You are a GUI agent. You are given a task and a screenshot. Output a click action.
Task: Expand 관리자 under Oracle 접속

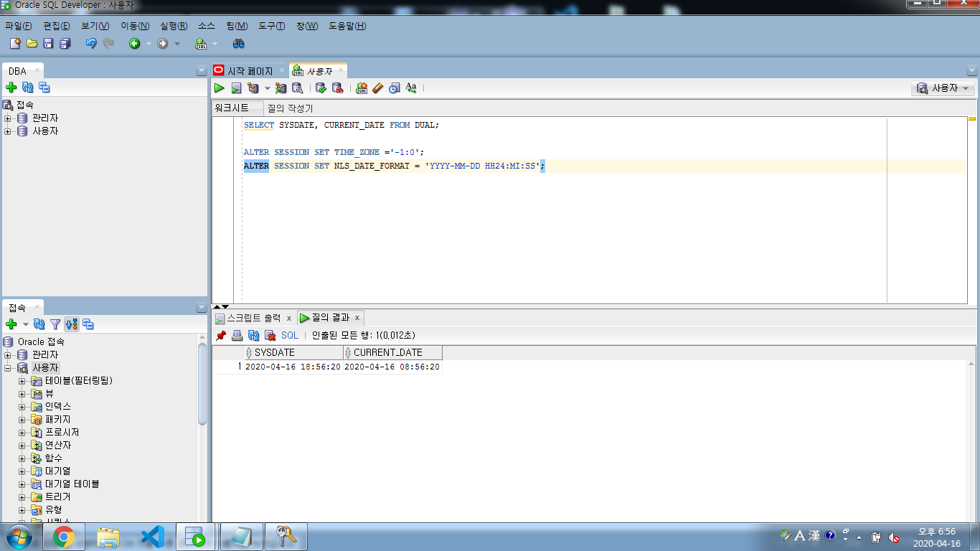click(x=8, y=355)
